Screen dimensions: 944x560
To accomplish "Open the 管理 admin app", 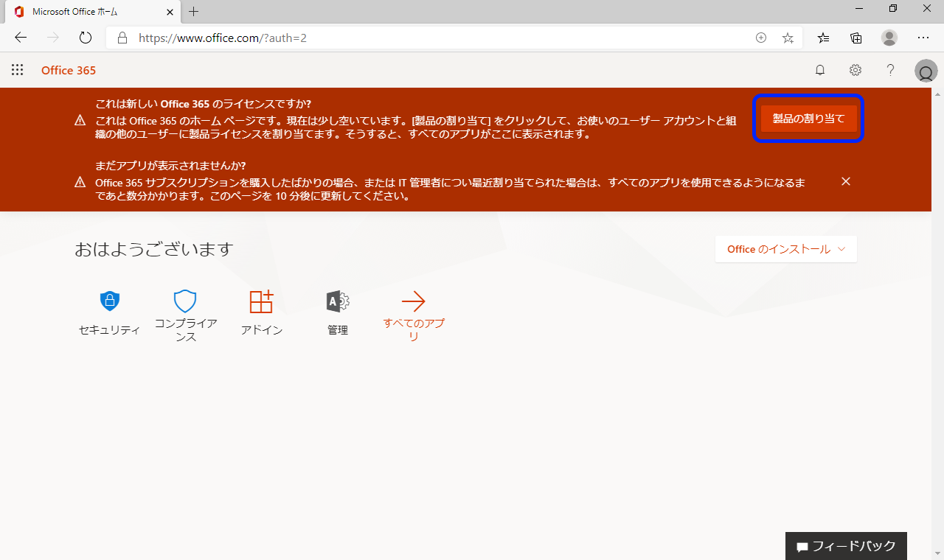I will [x=338, y=312].
